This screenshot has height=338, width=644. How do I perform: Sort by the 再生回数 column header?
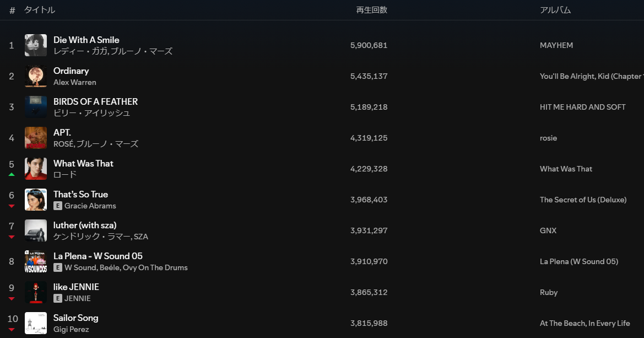click(372, 10)
